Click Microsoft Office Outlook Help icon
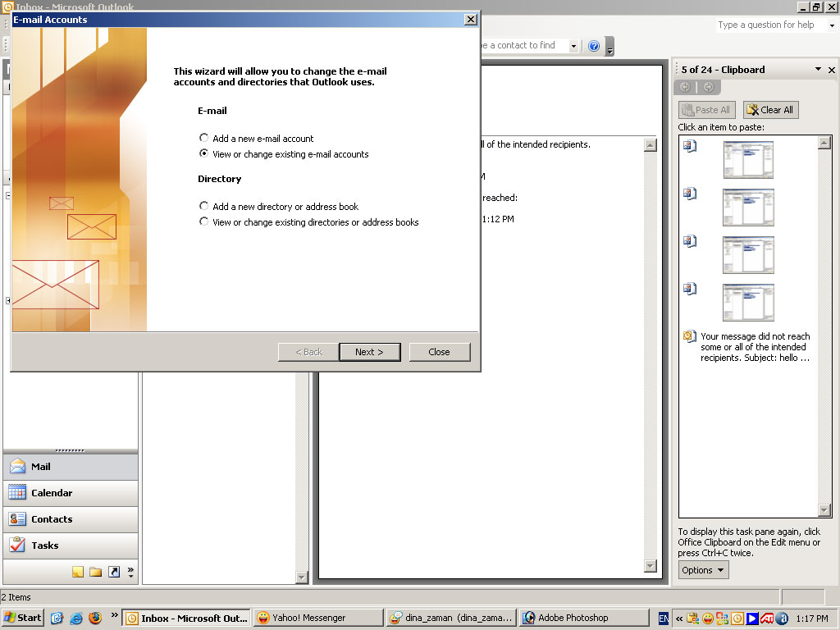Viewport: 840px width, 630px height. pos(594,46)
